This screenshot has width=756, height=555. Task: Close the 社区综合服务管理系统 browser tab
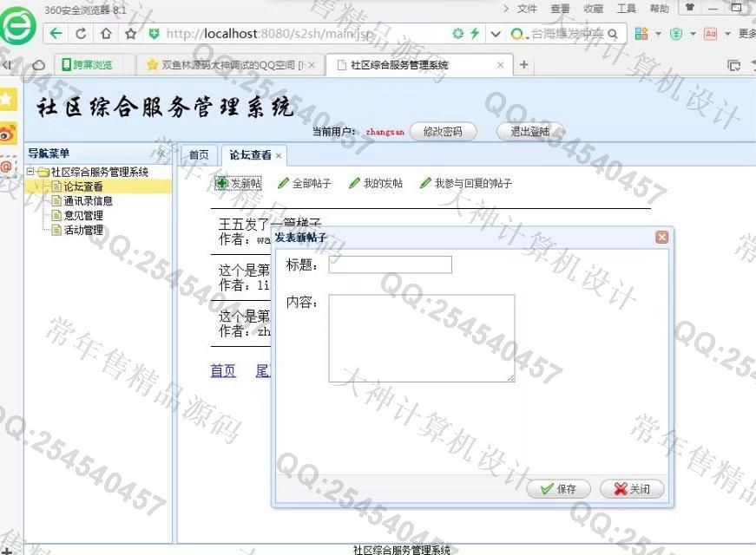pos(501,64)
